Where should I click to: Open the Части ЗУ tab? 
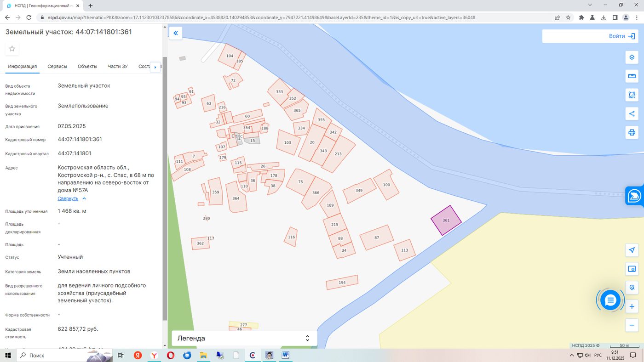click(118, 67)
